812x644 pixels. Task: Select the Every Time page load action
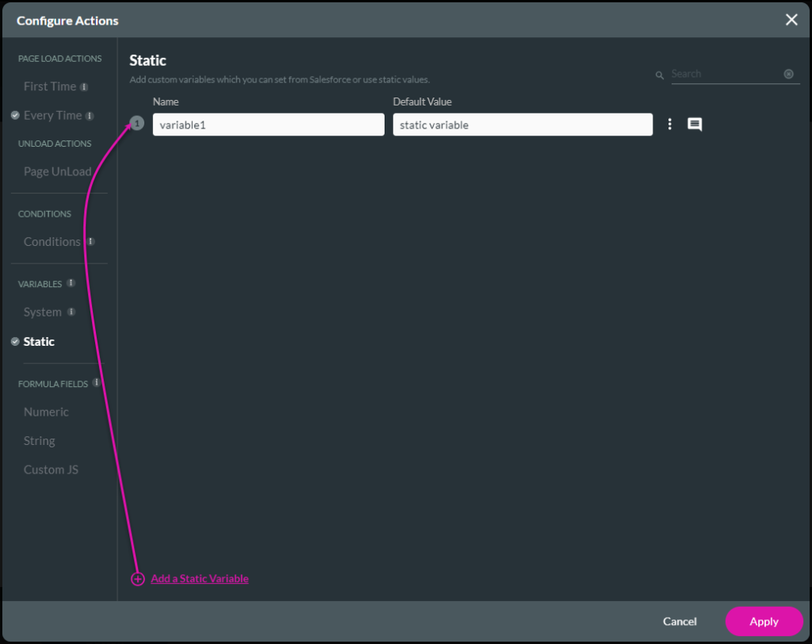[x=52, y=116]
